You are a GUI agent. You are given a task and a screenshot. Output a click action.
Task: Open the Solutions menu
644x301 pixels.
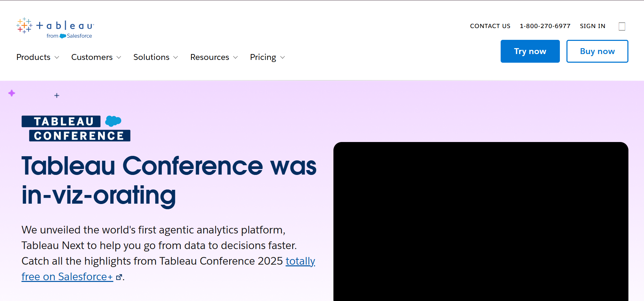(151, 57)
